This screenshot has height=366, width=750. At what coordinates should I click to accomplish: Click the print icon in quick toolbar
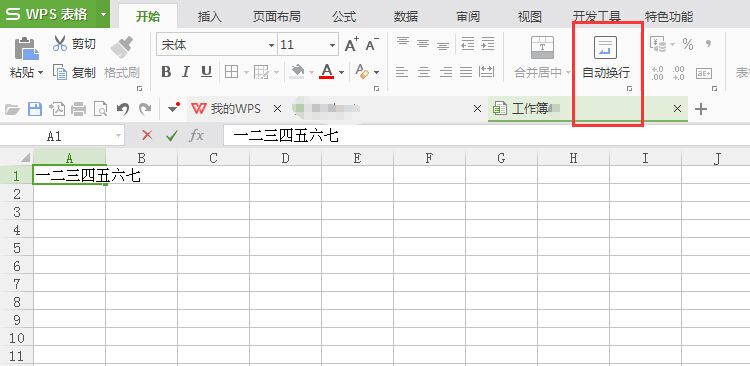(x=78, y=110)
